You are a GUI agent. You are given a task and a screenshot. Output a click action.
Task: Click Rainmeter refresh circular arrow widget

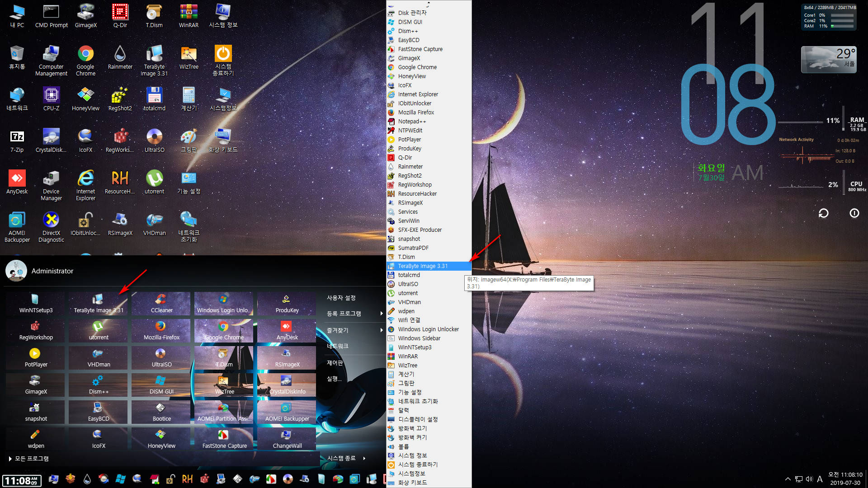[823, 213]
